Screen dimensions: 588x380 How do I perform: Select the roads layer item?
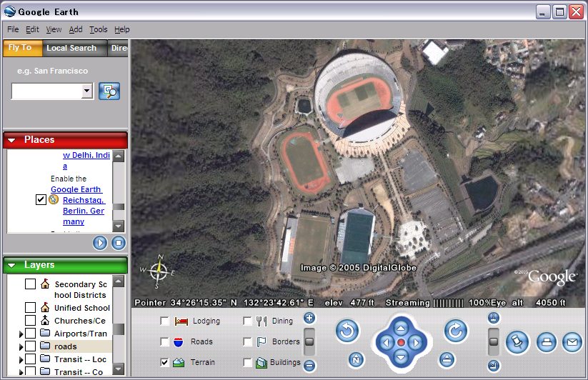pos(66,346)
